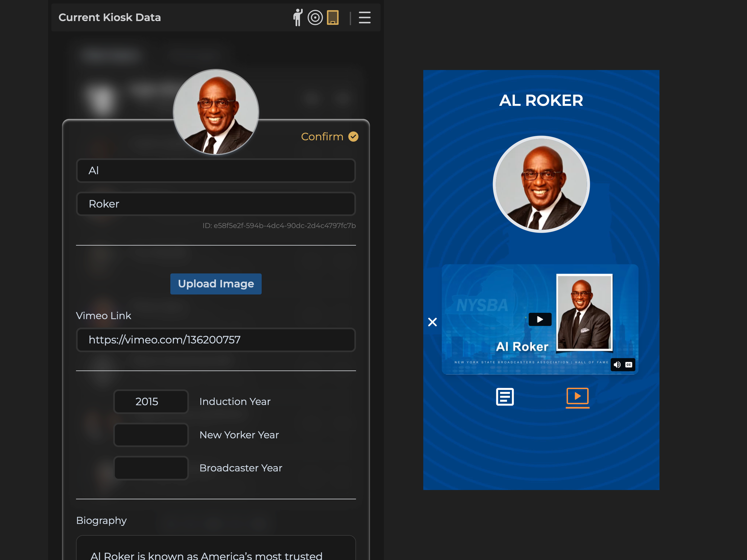Viewport: 747px width, 560px height.
Task: Click the Upload Image button
Action: (216, 284)
